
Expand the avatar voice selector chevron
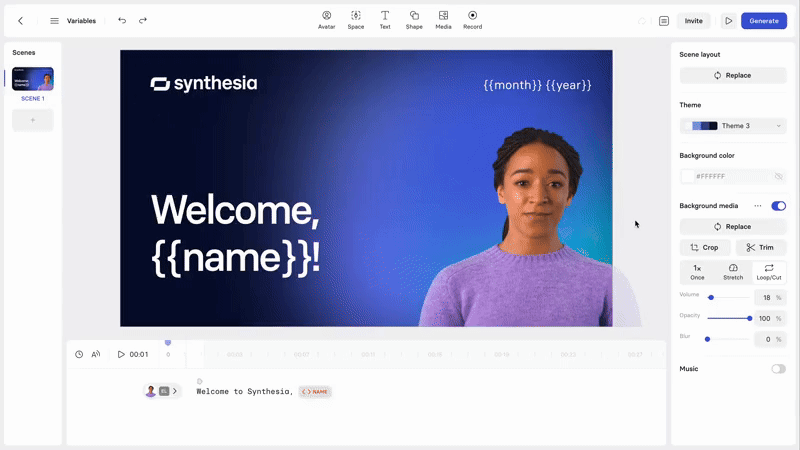pyautogui.click(x=174, y=391)
